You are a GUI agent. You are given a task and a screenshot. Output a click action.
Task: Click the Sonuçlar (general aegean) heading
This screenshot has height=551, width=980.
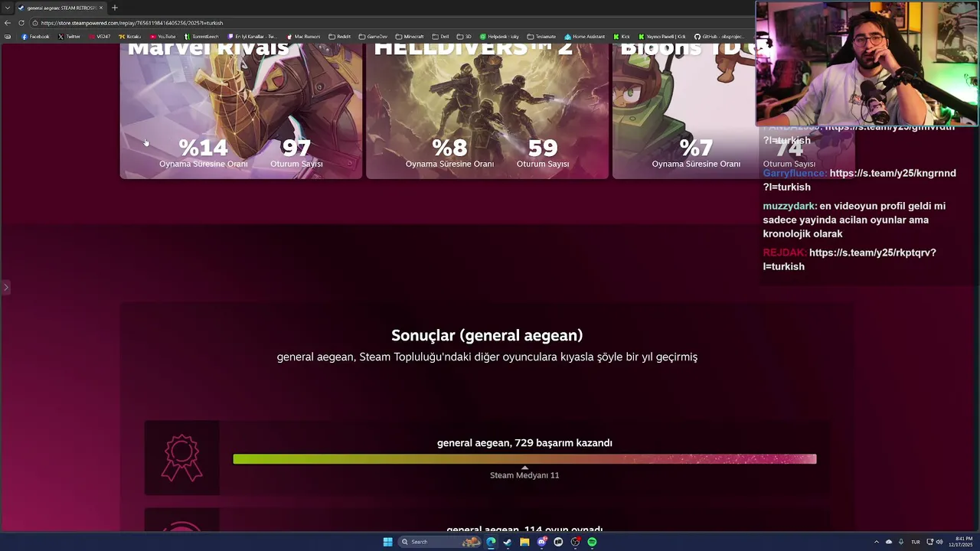tap(487, 335)
